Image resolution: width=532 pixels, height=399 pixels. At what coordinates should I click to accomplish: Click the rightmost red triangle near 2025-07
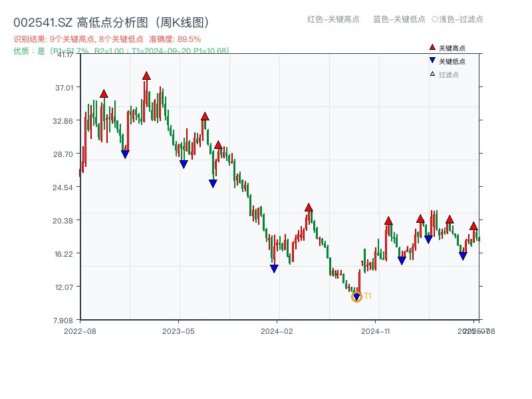(x=474, y=226)
